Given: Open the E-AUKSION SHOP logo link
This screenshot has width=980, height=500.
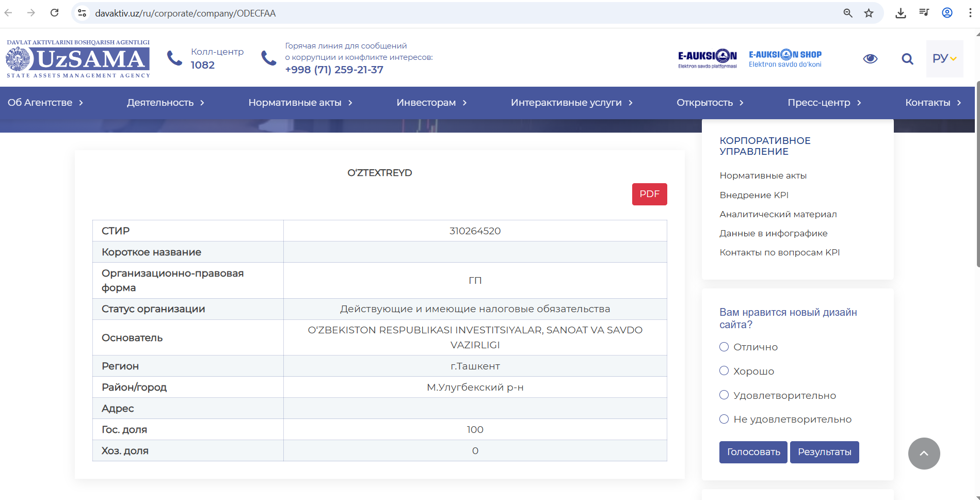Looking at the screenshot, I should tap(785, 59).
